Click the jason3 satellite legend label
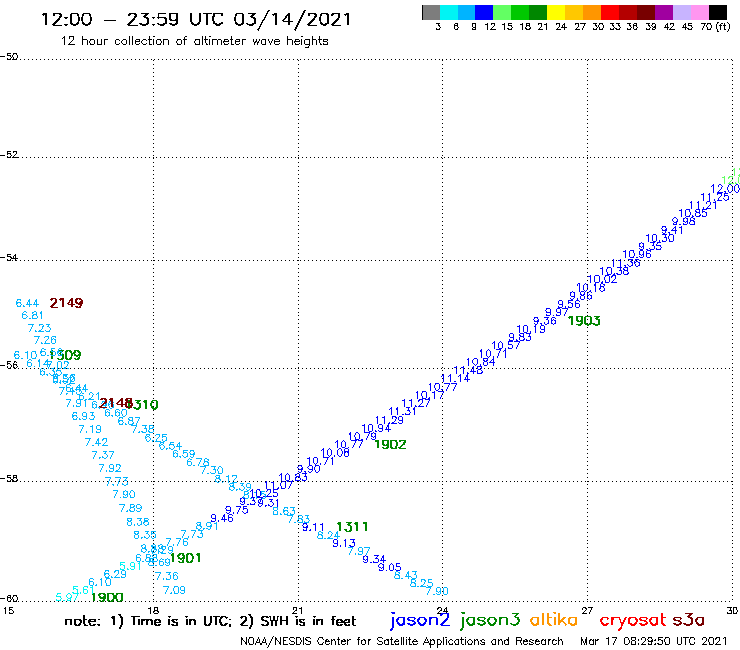This screenshot has width=740, height=650. click(490, 620)
